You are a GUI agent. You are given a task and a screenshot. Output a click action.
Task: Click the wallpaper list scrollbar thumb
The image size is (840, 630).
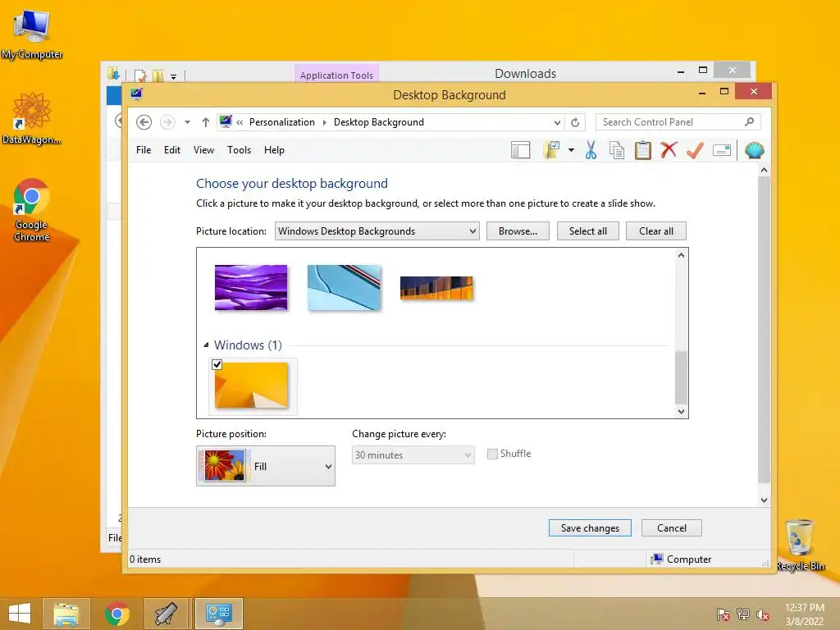click(x=681, y=377)
